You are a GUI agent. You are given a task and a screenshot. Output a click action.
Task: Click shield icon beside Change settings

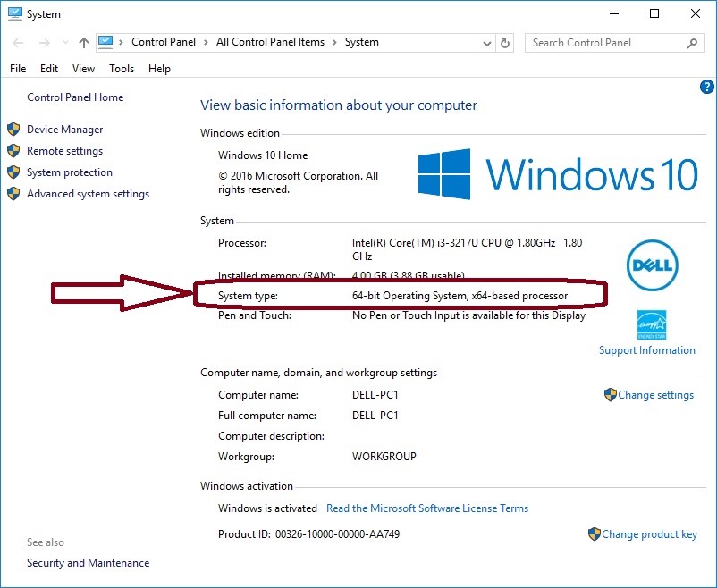pos(610,395)
